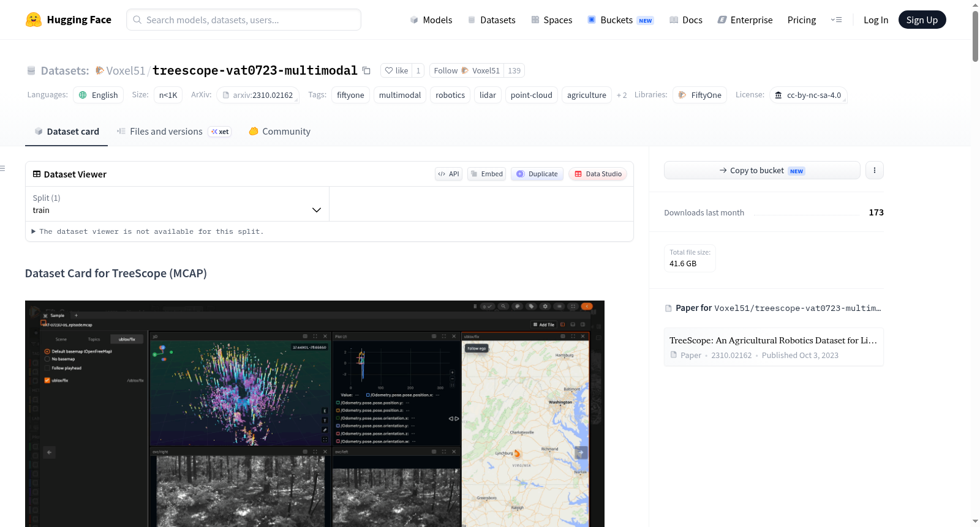Click the like count 1
The height and width of the screenshot is (527, 980).
click(418, 70)
